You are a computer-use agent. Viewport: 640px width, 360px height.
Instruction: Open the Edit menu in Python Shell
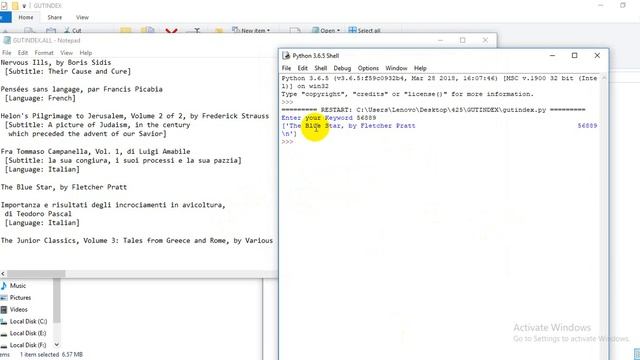coord(302,68)
